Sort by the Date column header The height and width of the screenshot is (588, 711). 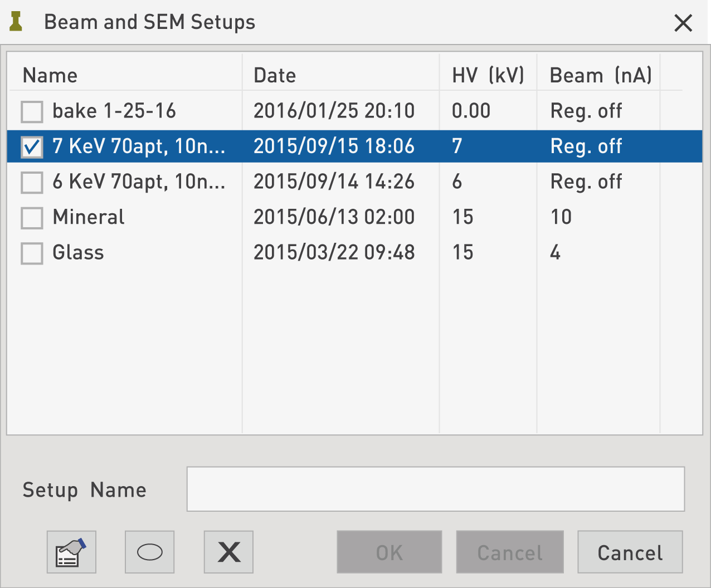coord(275,75)
